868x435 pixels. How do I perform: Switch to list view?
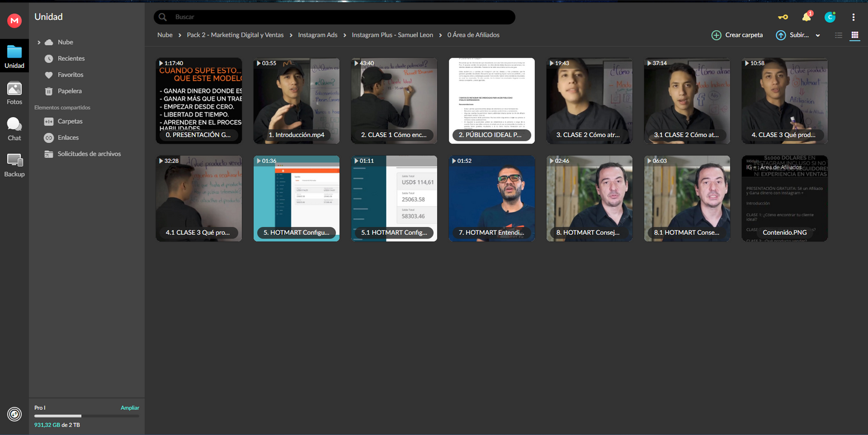pyautogui.click(x=839, y=35)
